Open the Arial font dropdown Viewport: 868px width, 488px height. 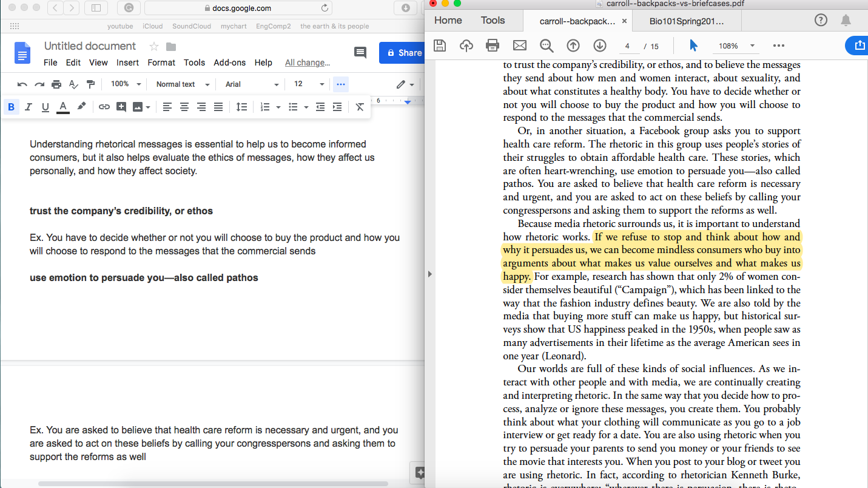[x=252, y=84]
